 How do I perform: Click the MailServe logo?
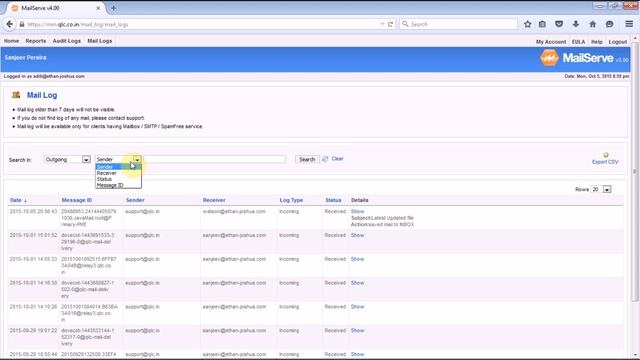[584, 58]
